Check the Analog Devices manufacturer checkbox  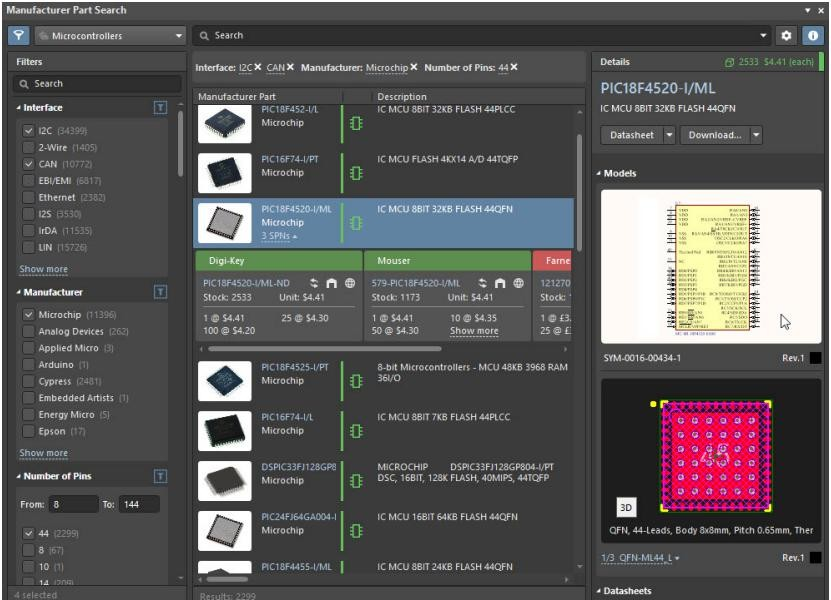coord(29,331)
